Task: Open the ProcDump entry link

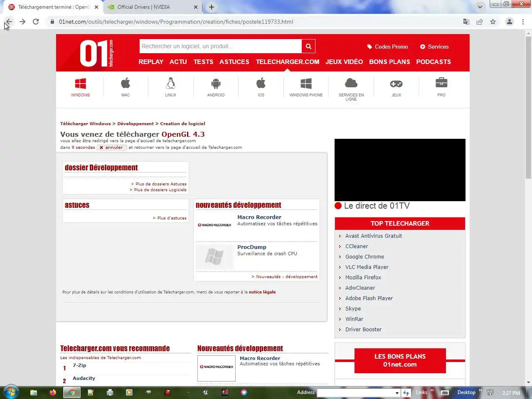Action: click(252, 247)
